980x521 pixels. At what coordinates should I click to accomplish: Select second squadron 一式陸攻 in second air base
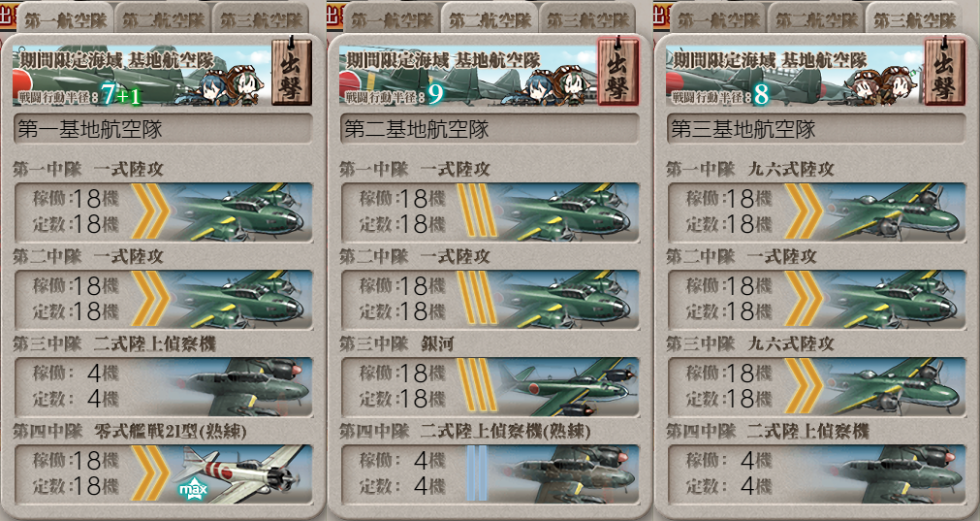pos(490,300)
